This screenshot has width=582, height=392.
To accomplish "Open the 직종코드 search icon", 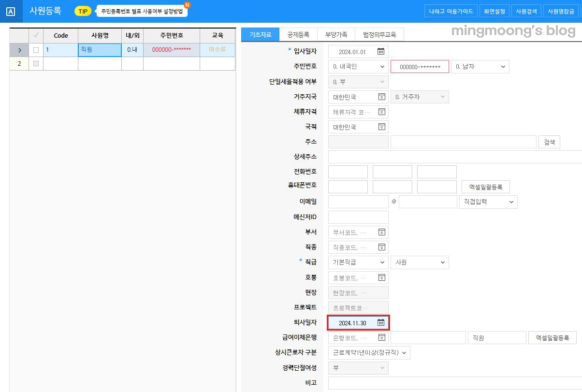I will 382,247.
